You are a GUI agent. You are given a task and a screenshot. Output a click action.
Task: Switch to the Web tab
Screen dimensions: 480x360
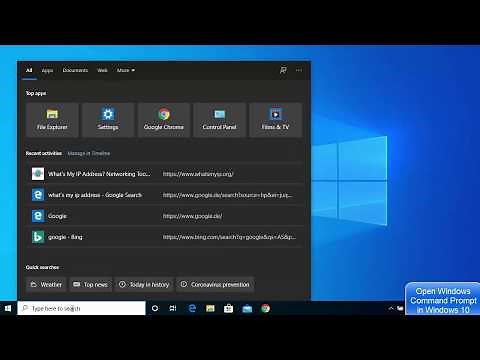[102, 70]
